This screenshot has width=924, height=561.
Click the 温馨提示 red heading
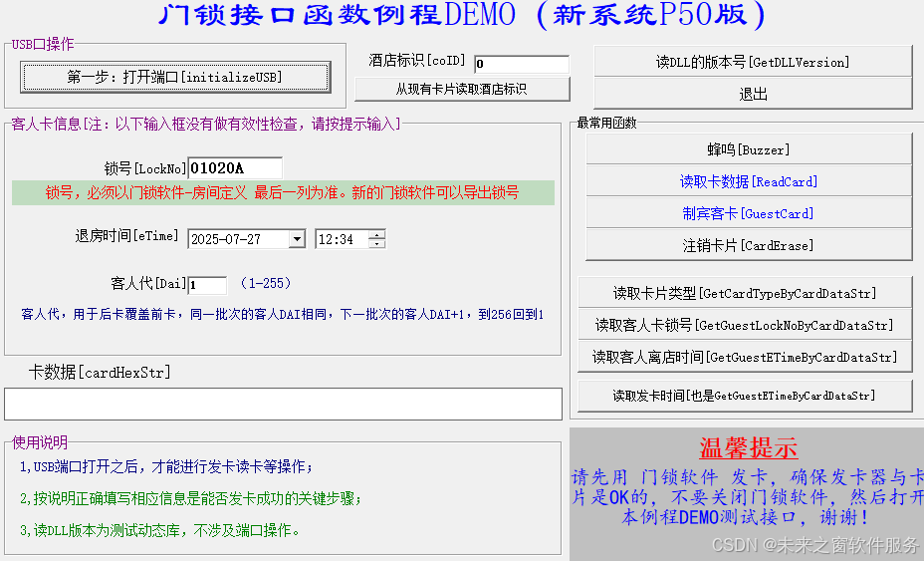(x=749, y=447)
